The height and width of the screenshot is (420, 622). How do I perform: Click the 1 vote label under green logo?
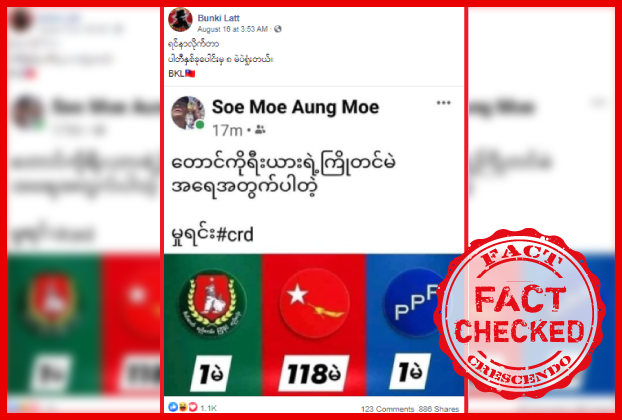pos(210,374)
